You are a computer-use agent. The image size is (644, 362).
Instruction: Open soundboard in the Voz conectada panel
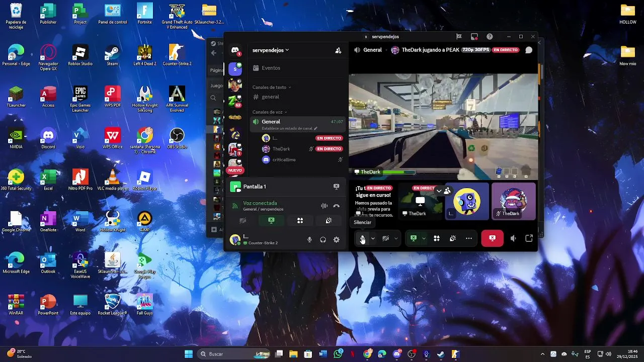click(x=329, y=220)
